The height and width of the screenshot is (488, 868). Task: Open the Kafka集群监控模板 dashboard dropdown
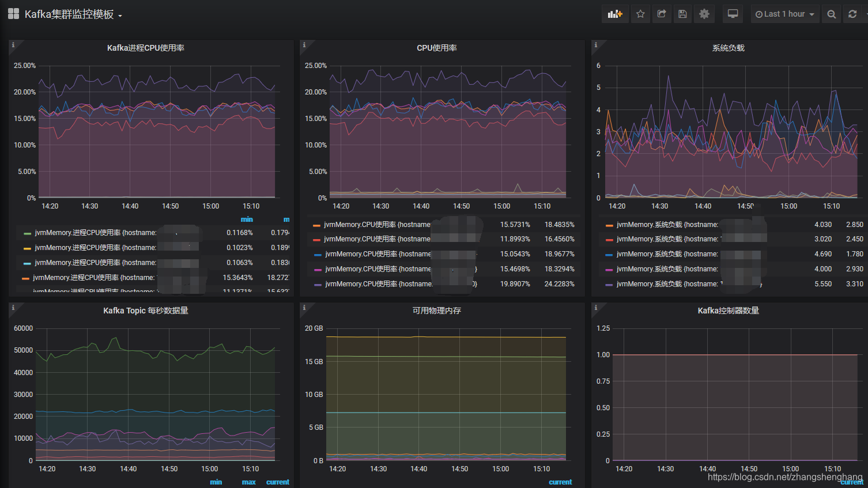[x=73, y=14]
